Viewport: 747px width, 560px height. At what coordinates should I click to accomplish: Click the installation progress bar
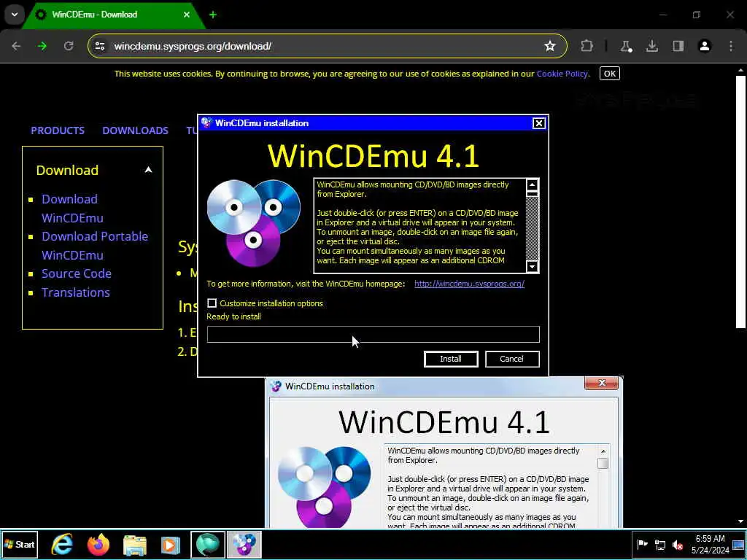coord(373,334)
